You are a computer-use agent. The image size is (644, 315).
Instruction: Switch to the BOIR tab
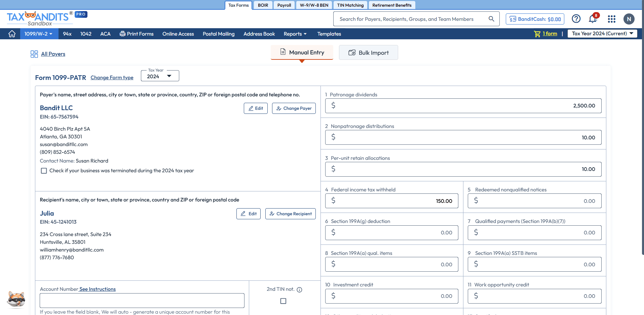(263, 5)
